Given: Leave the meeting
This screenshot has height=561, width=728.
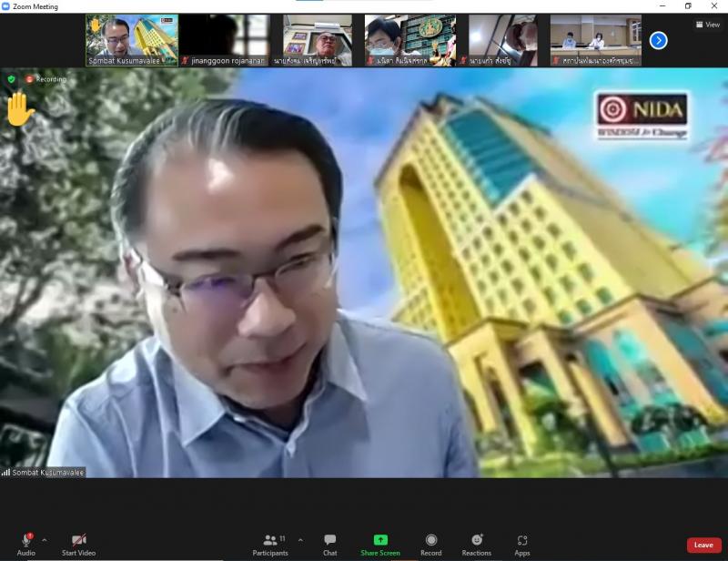Looking at the screenshot, I should pyautogui.click(x=703, y=545).
